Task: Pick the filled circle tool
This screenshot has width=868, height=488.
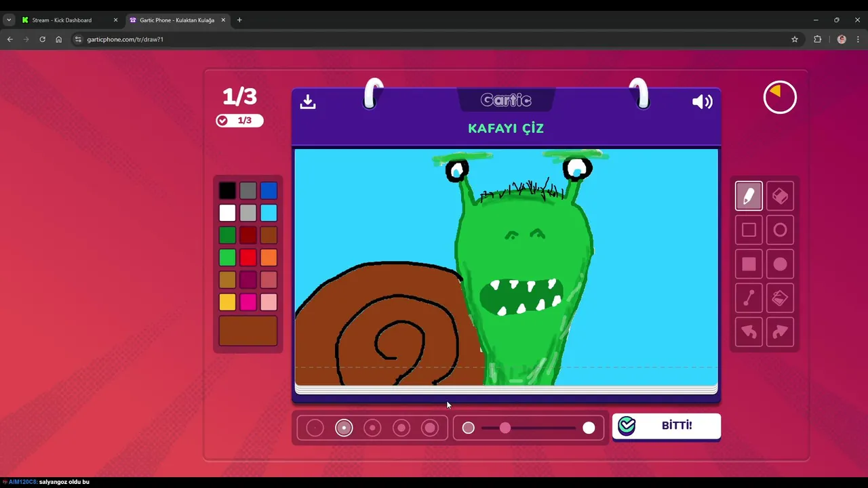Action: (780, 264)
